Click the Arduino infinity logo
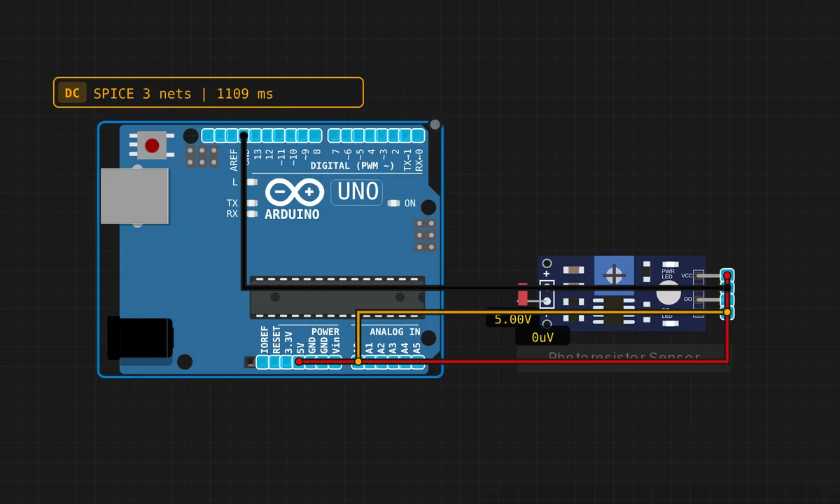The width and height of the screenshot is (840, 504). click(x=294, y=192)
